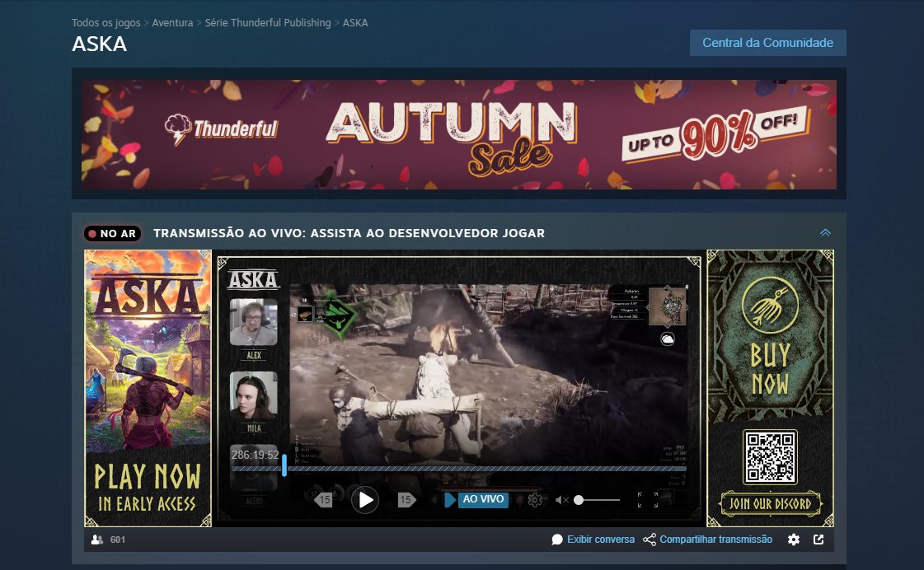
Task: Open the Thunderful Autumn Sale banner
Action: 459,135
